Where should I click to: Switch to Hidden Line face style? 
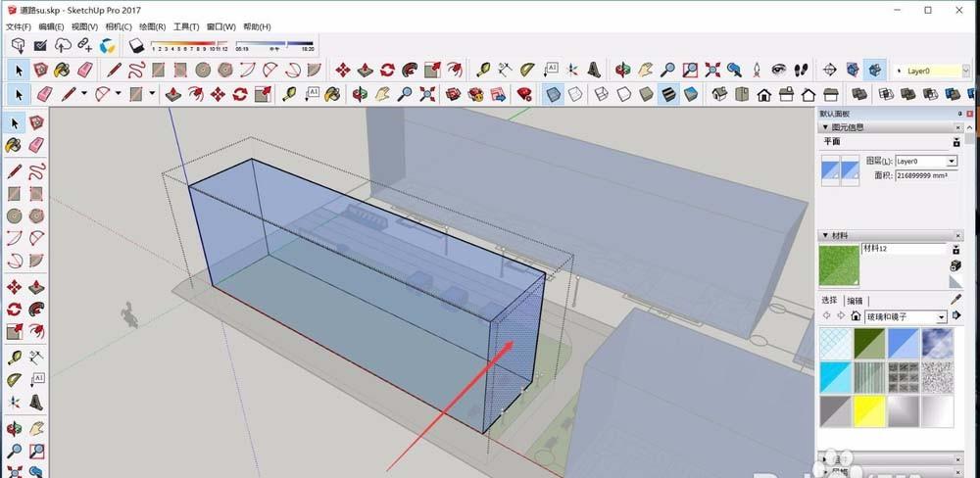pos(623,94)
